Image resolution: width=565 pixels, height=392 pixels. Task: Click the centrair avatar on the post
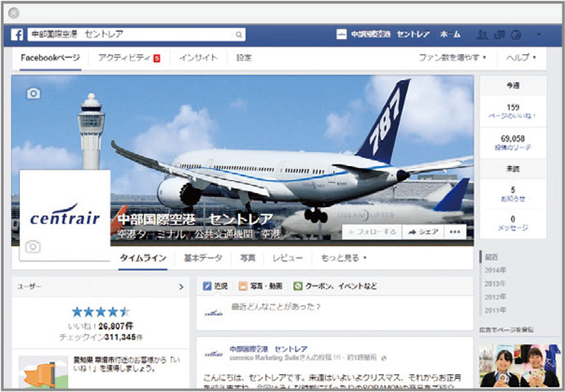(x=214, y=354)
